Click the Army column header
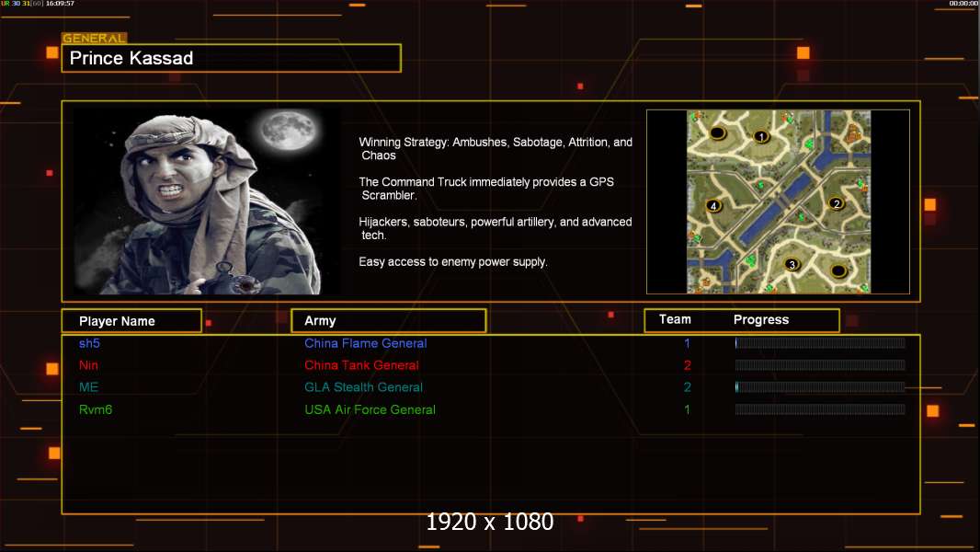 pos(388,321)
